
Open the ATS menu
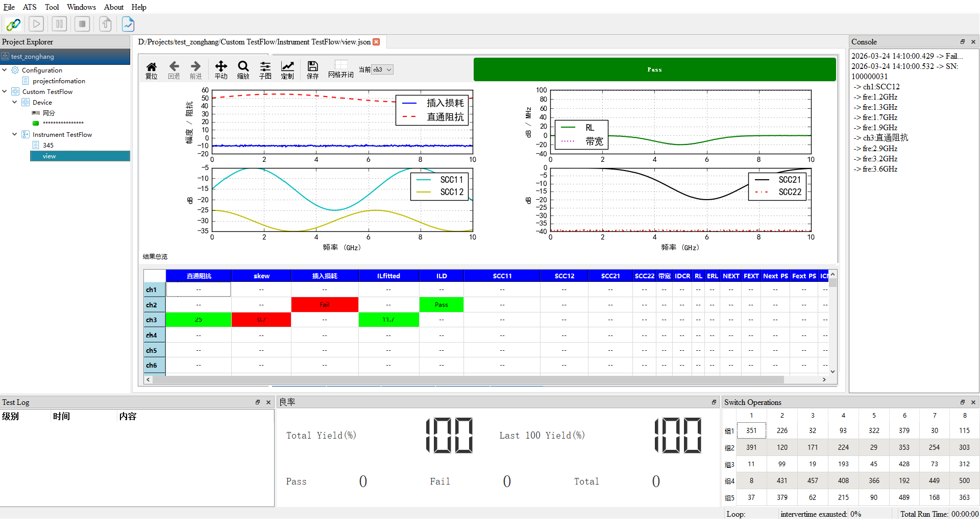tap(30, 7)
